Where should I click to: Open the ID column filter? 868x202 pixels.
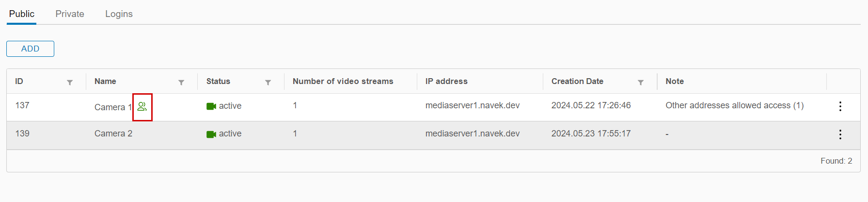point(70,82)
